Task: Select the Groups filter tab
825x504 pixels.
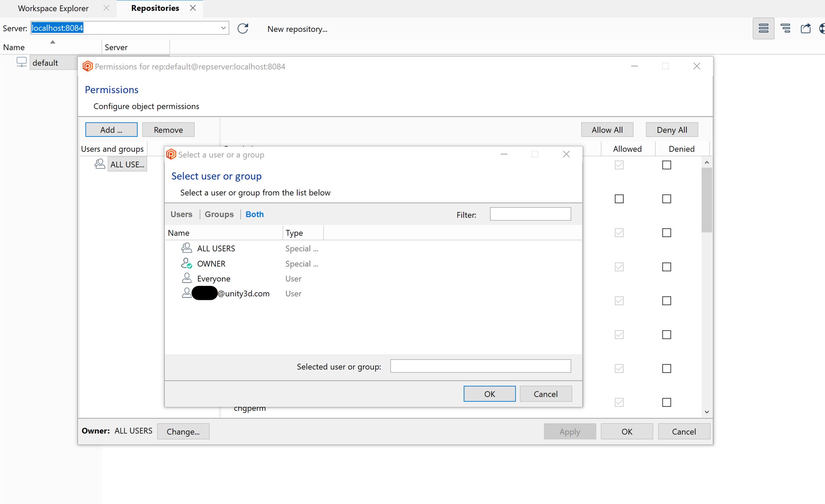Action: pyautogui.click(x=219, y=214)
